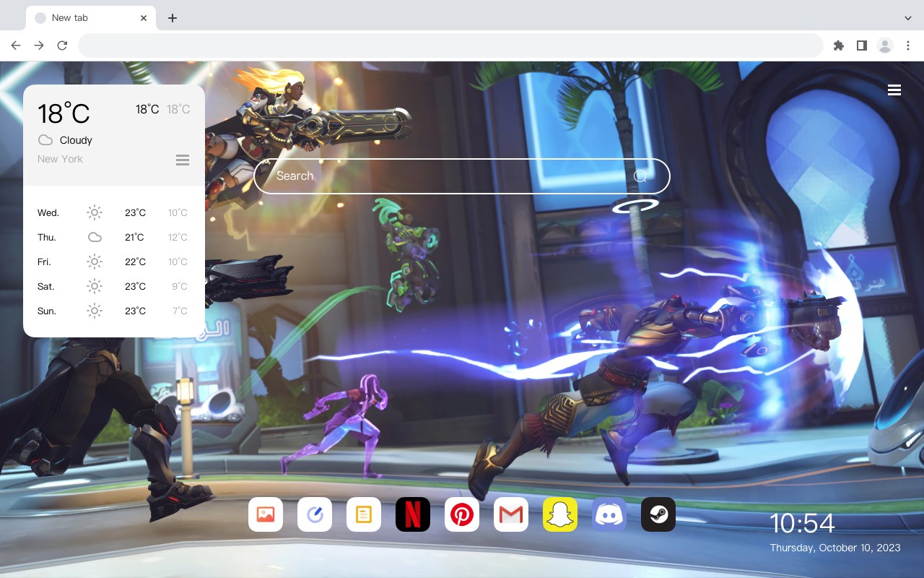
Task: Click the date Thursday, October 10, 2023
Action: [835, 548]
